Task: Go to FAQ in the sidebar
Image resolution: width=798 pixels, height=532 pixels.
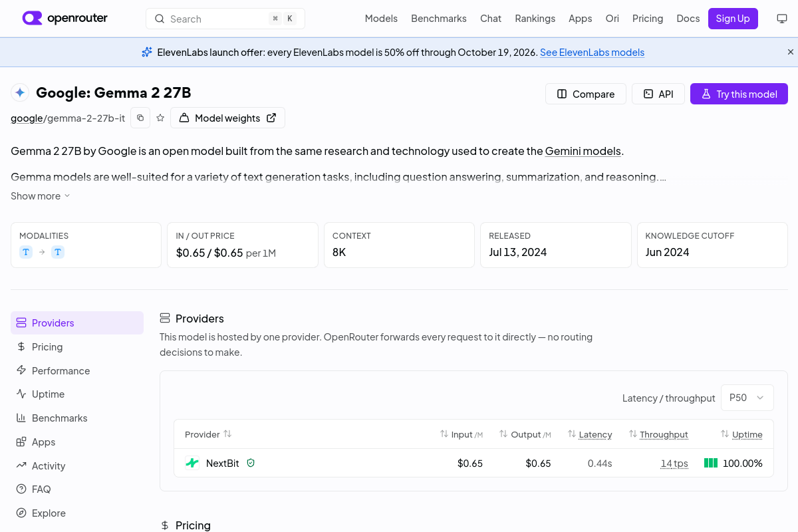Action: (x=77, y=489)
